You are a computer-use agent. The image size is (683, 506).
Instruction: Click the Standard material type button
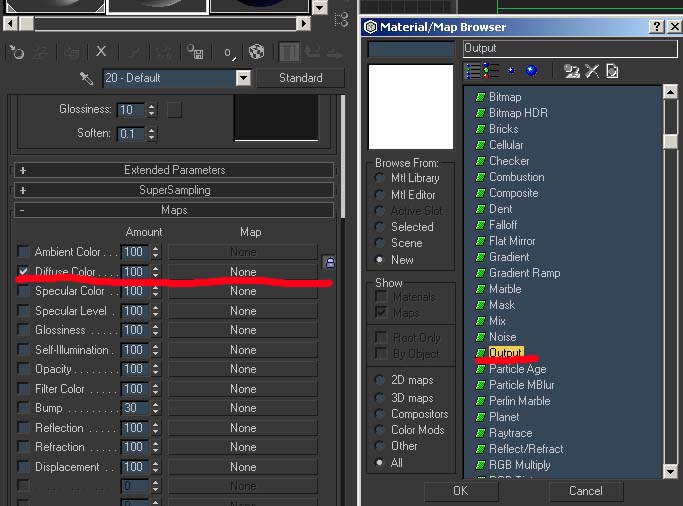(301, 78)
